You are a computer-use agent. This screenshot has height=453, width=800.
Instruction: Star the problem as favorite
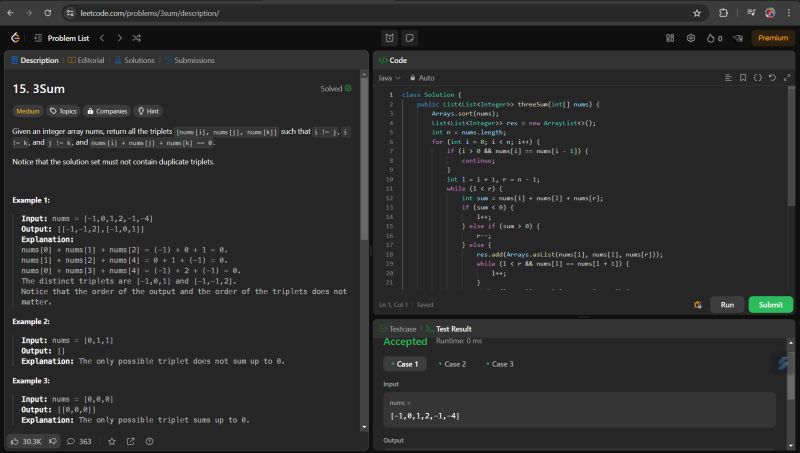[x=112, y=441]
